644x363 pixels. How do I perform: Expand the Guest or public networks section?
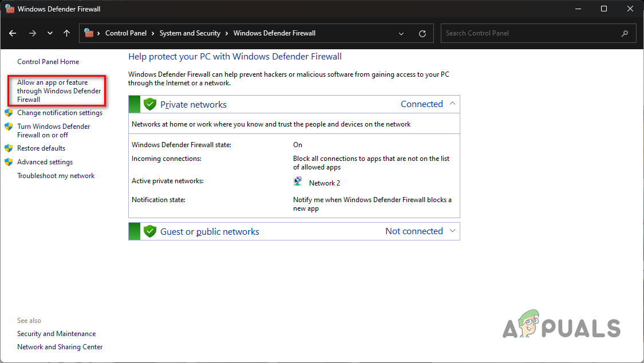(452, 231)
